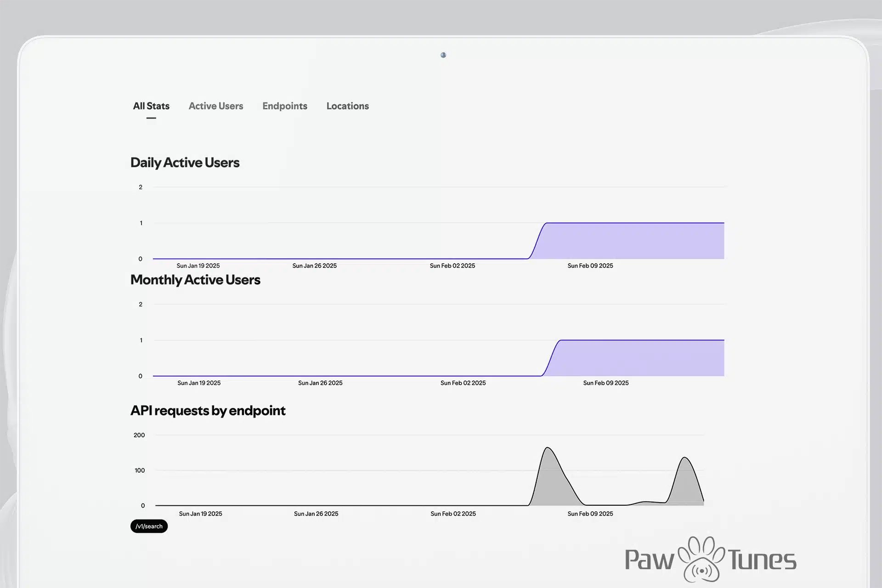Click the API requests by endpoint heading
Viewport: 882px width, 588px height.
pyautogui.click(x=208, y=410)
